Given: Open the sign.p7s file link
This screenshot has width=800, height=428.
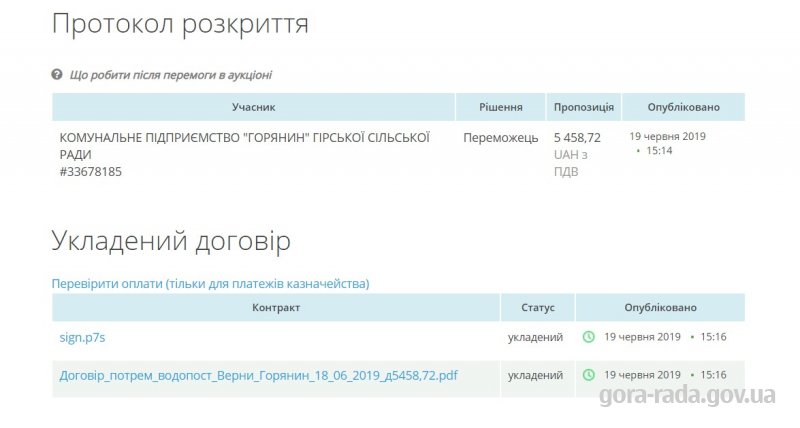Looking at the screenshot, I should [x=82, y=337].
